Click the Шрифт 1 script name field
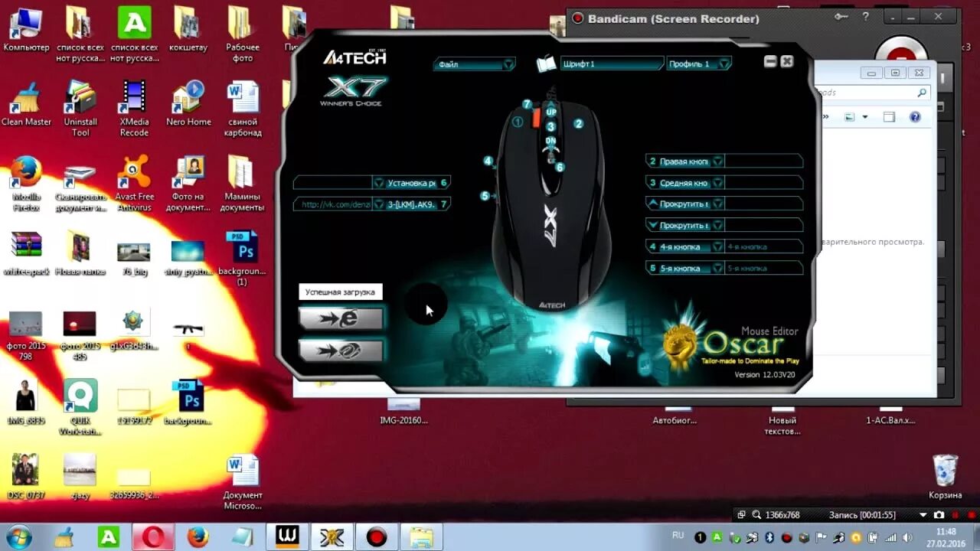Viewport: 980px width, 551px height. (612, 64)
